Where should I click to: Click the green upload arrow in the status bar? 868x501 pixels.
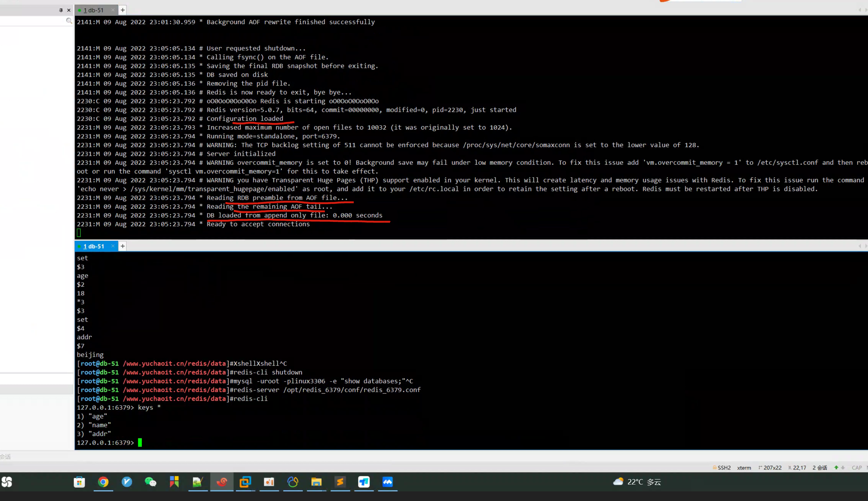[836, 467]
